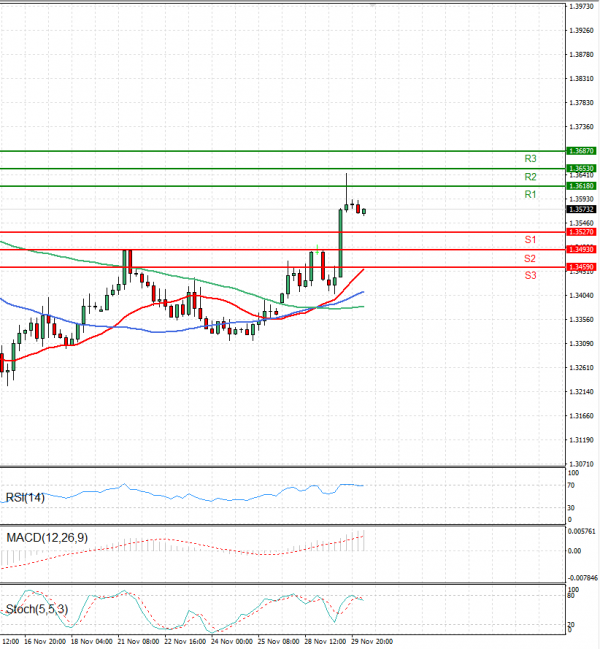Click the 1.32610 price axis value
This screenshot has width=600, height=649.
pos(581,368)
